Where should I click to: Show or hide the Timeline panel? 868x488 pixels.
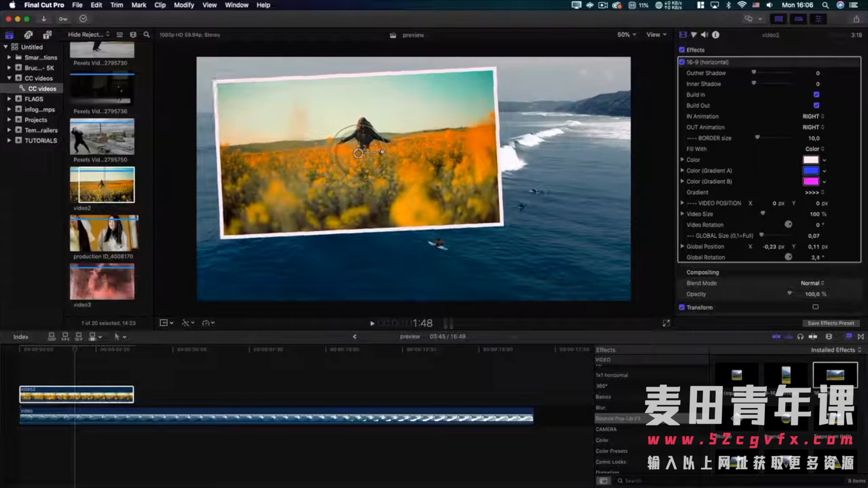799,19
